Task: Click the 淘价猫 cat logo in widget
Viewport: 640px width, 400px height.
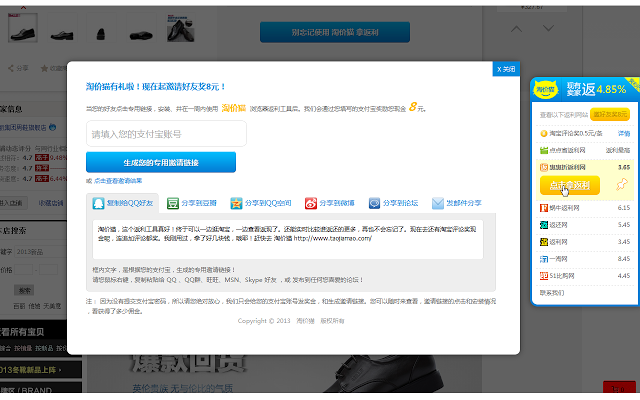Action: tap(545, 89)
